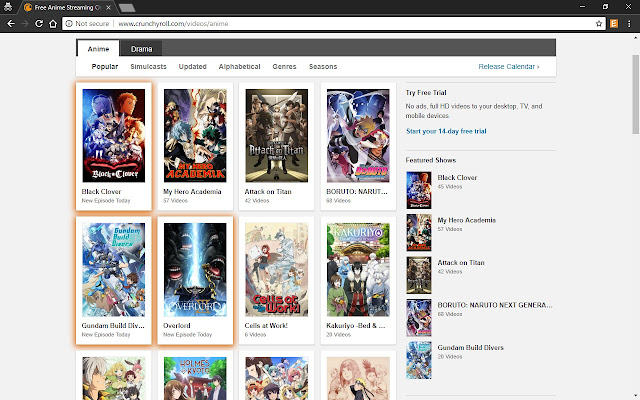Select the Alphabetical filter
The width and height of the screenshot is (640, 400).
click(239, 67)
